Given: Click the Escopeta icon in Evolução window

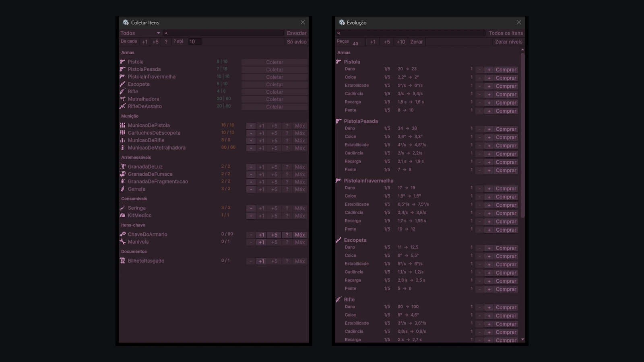Looking at the screenshot, I should click(339, 240).
